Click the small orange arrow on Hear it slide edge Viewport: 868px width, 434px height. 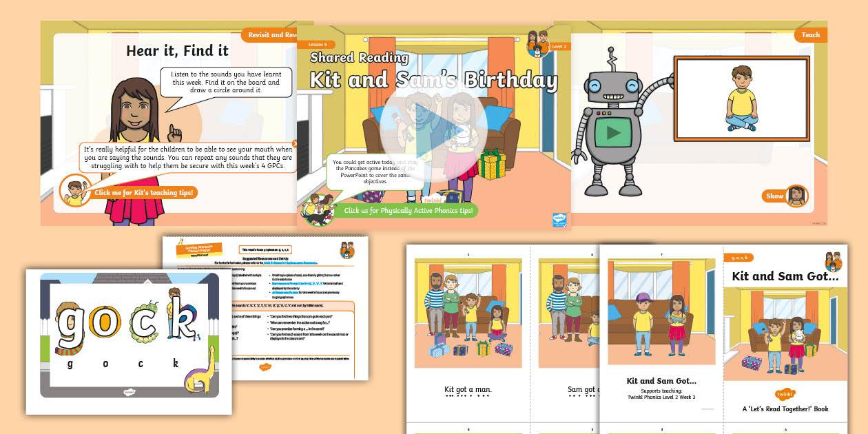click(295, 144)
